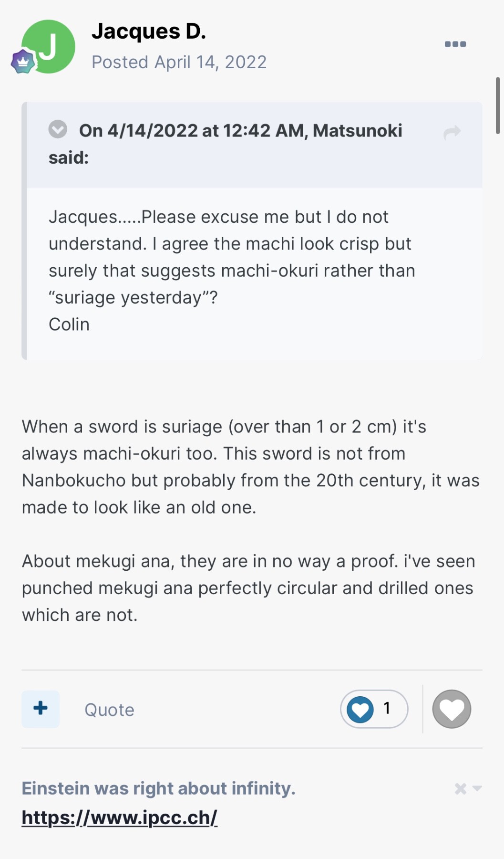504x859 pixels.
Task: Click the reaction count number 1
Action: click(387, 708)
